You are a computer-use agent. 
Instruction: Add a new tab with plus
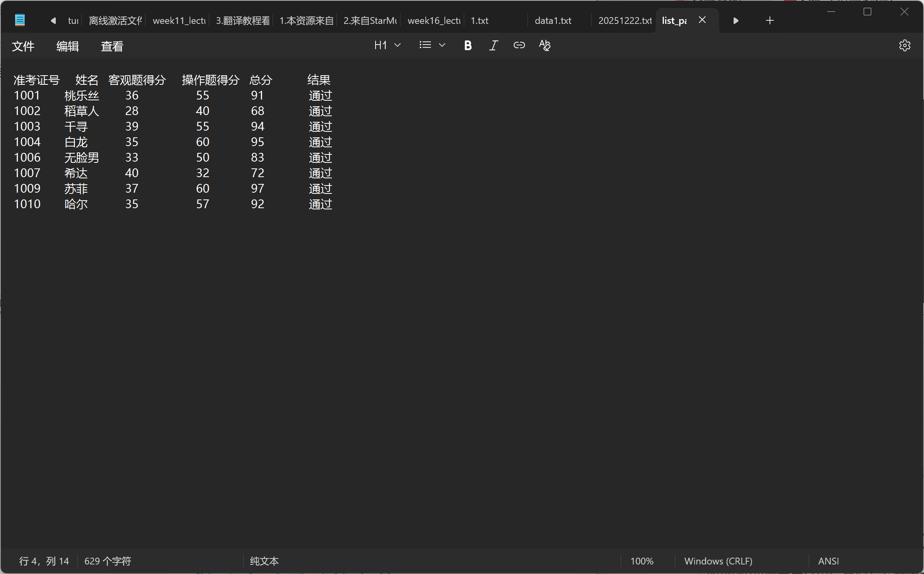[769, 20]
